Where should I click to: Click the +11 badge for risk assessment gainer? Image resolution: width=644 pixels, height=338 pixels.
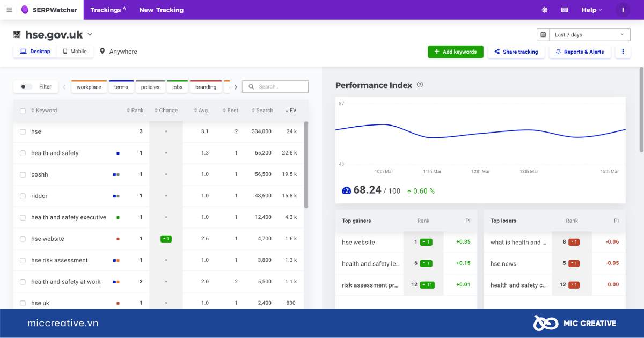pyautogui.click(x=427, y=285)
